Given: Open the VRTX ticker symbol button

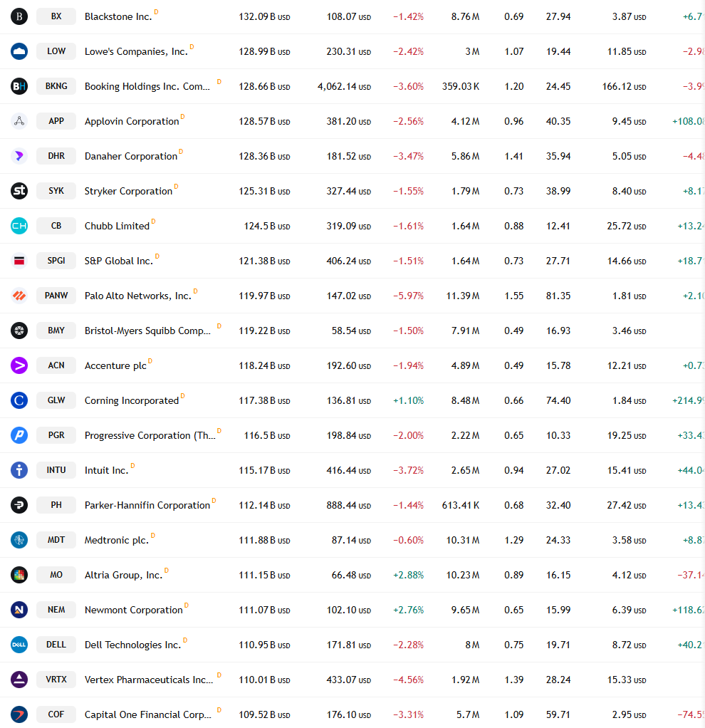Looking at the screenshot, I should tap(56, 680).
